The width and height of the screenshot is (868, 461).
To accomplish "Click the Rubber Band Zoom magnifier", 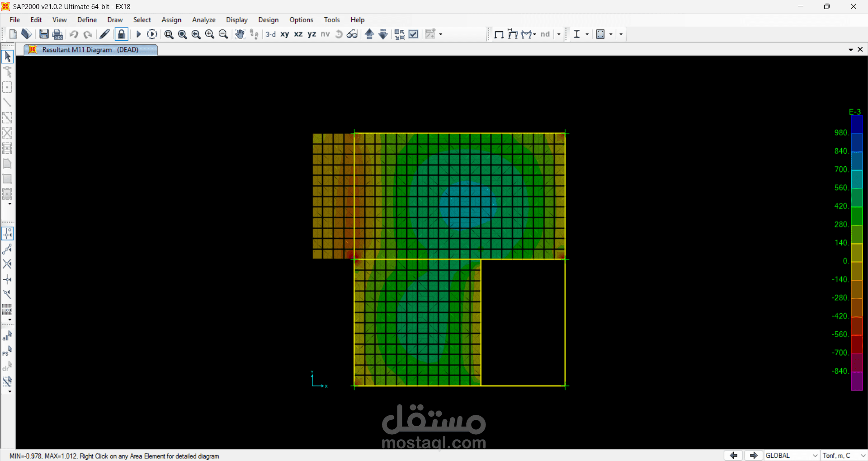I will [169, 34].
